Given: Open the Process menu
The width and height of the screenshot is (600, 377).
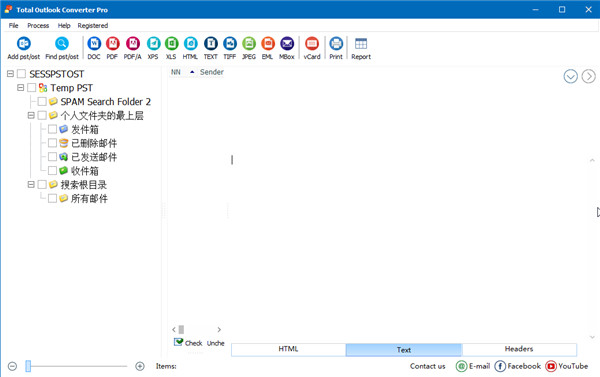Looking at the screenshot, I should pyautogui.click(x=38, y=26).
